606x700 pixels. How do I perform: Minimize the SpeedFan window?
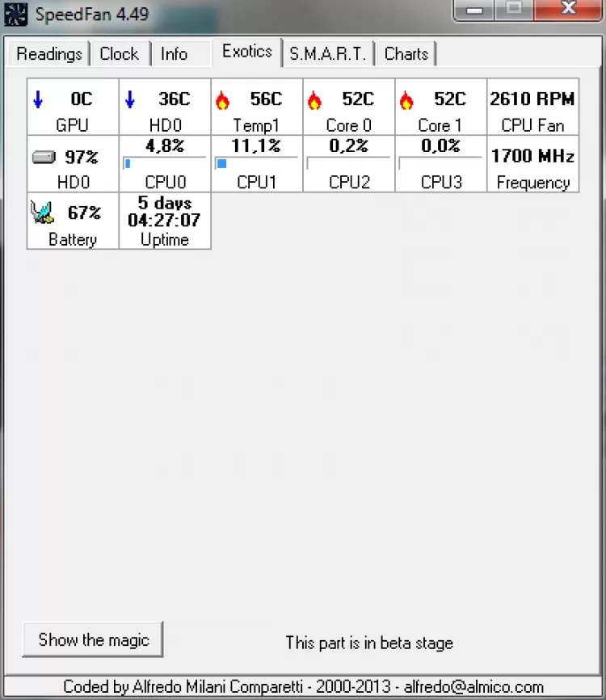[474, 9]
